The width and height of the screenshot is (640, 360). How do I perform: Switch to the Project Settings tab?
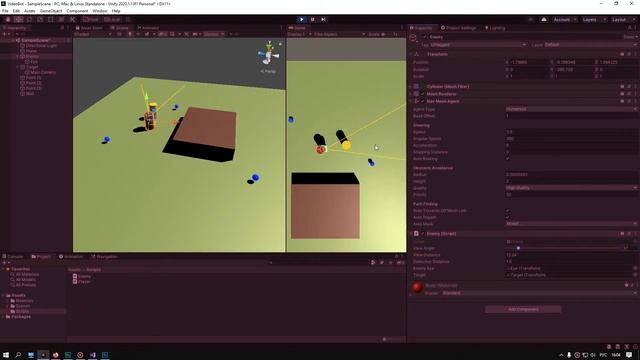pyautogui.click(x=458, y=28)
